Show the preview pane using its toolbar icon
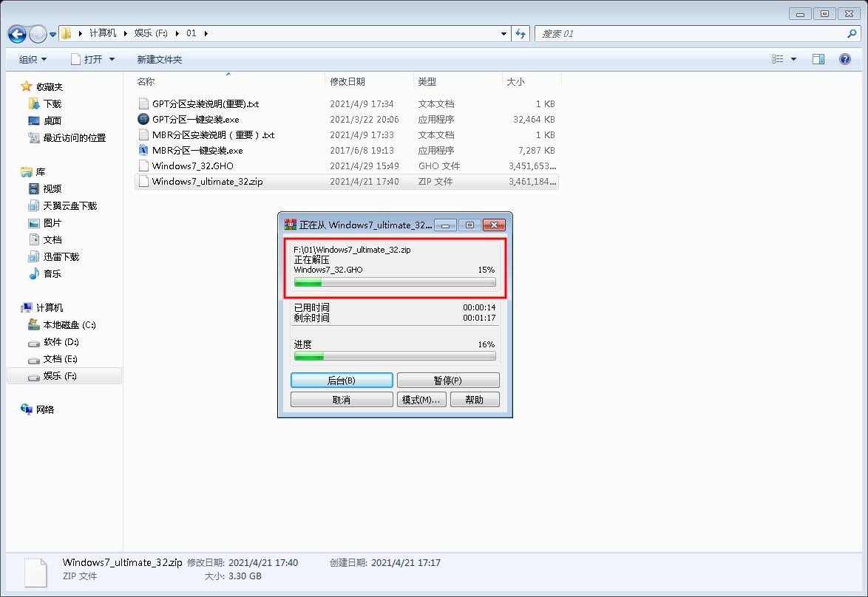 pos(818,58)
